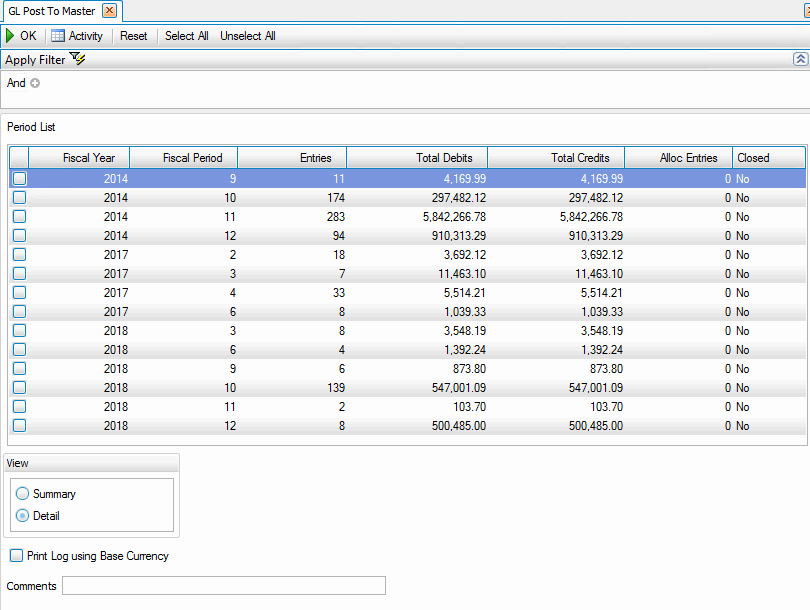Check the 2014 period 9 row checkbox
The width and height of the screenshot is (810, 610).
click(x=20, y=179)
